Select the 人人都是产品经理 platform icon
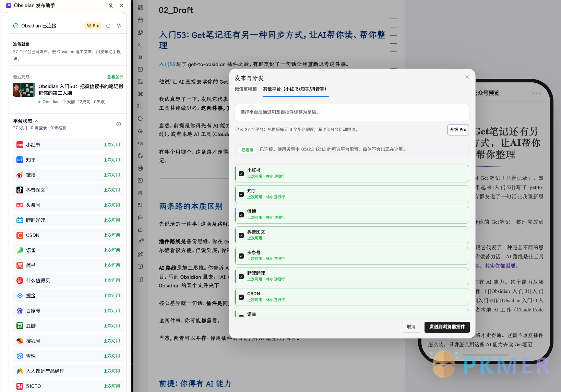Viewport: 561px width, 392px height. 20,371
